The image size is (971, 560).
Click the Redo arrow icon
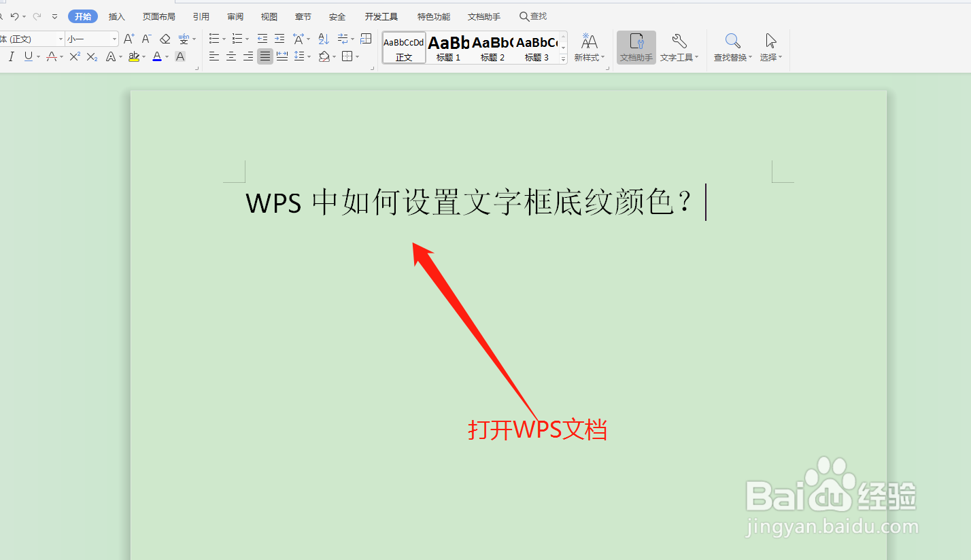[37, 16]
